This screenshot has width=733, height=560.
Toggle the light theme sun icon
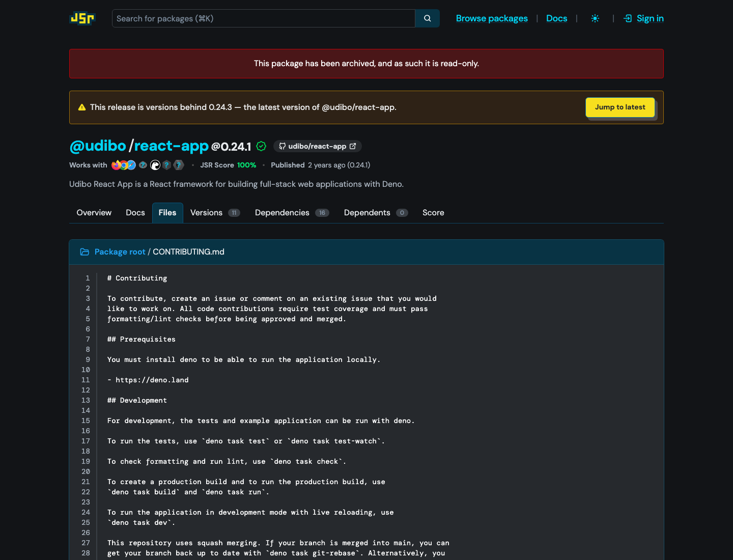(595, 18)
